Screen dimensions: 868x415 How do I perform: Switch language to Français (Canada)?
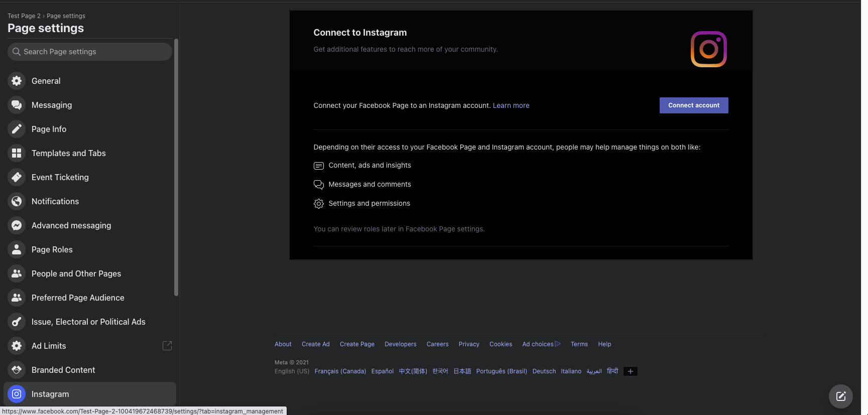pos(340,371)
